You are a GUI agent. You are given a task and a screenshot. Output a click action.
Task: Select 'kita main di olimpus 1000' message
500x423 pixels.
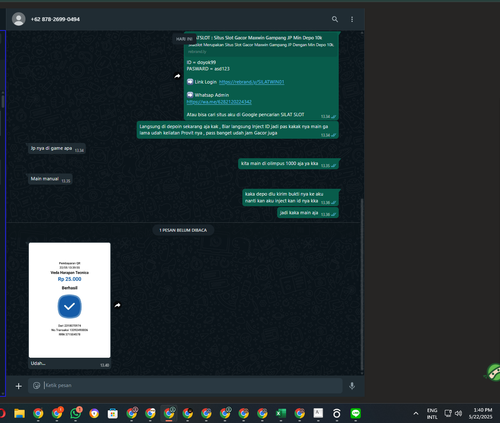pyautogui.click(x=288, y=164)
